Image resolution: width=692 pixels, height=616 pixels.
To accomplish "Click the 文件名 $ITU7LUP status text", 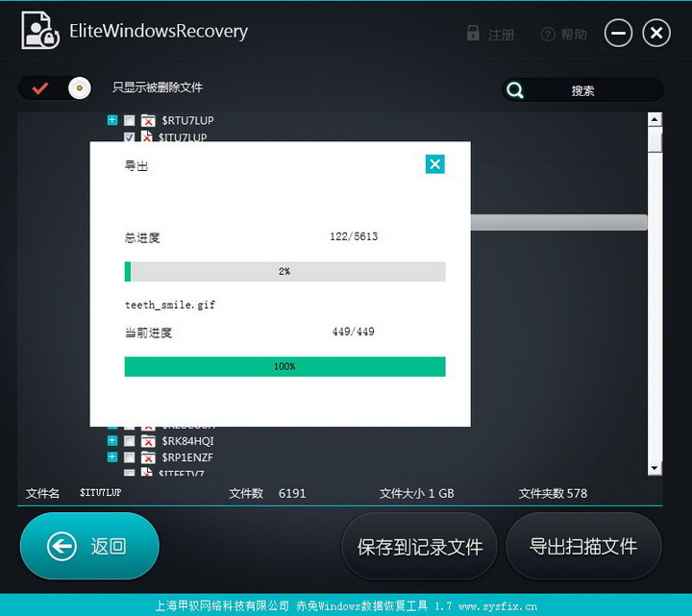I will [73, 493].
